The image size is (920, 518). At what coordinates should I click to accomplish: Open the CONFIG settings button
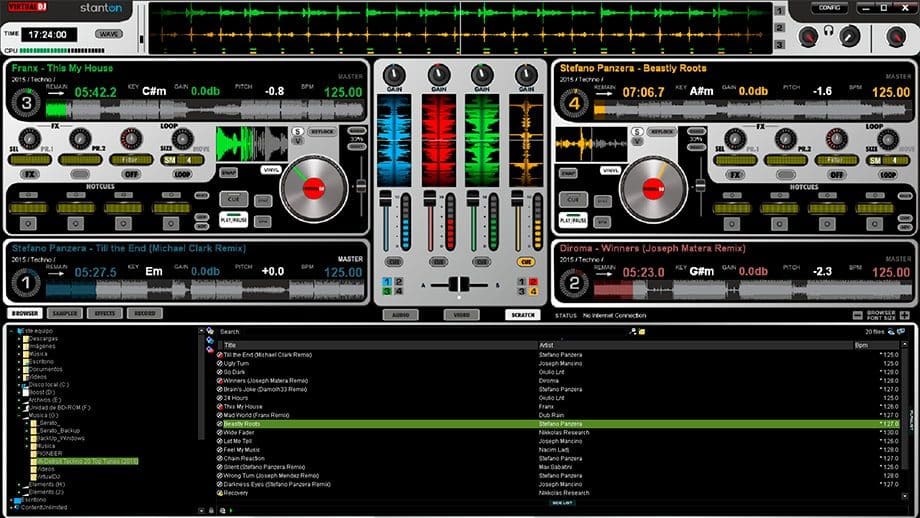pyautogui.click(x=829, y=8)
